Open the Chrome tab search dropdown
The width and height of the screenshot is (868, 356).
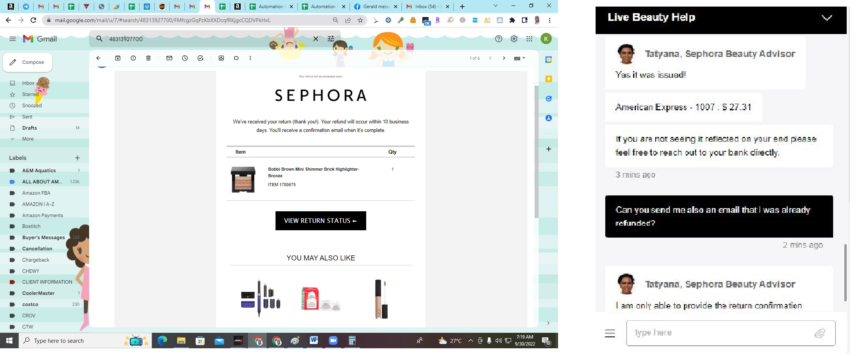click(x=495, y=6)
